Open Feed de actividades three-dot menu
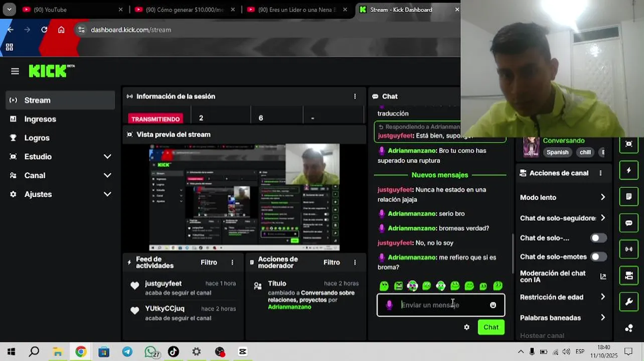The height and width of the screenshot is (361, 644). (x=232, y=262)
